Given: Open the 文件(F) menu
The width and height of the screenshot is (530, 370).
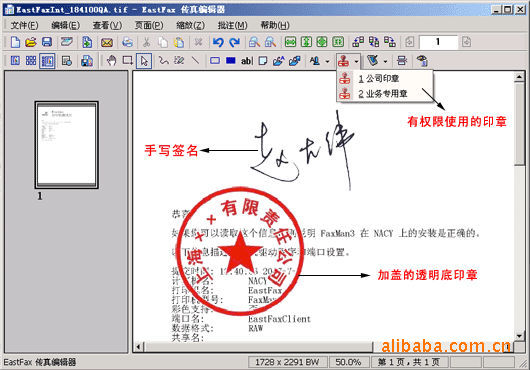Looking at the screenshot, I should click(24, 25).
